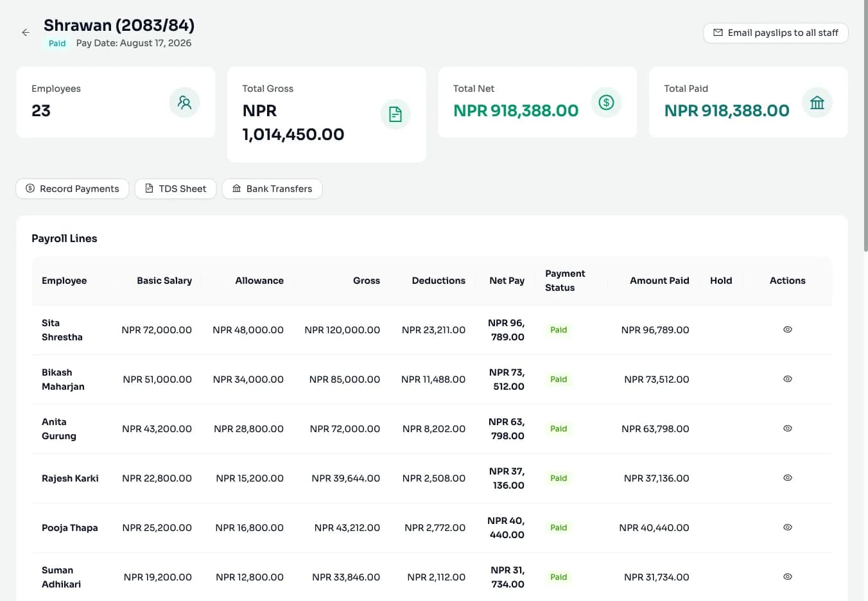Click deductions value NPR 11,488.00
The image size is (868, 601).
433,379
